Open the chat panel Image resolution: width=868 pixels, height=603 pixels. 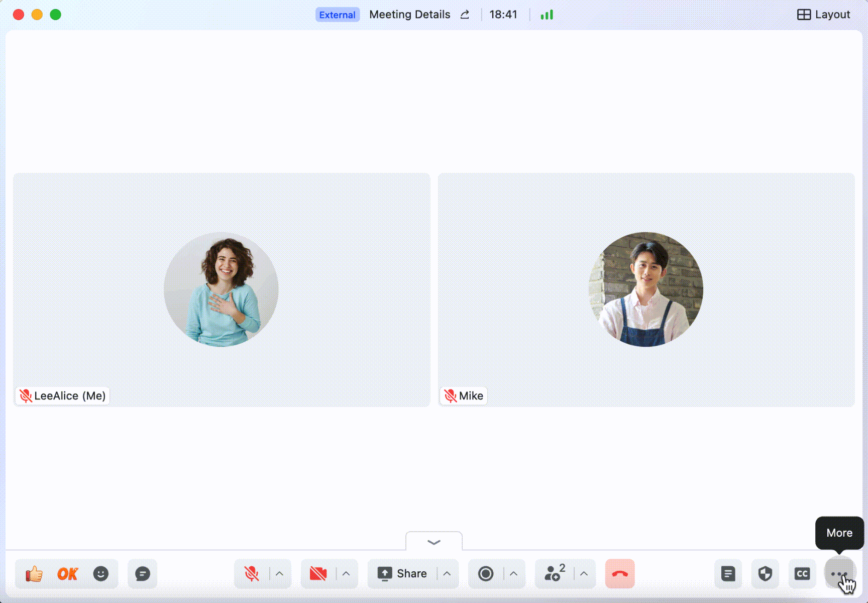pyautogui.click(x=143, y=574)
